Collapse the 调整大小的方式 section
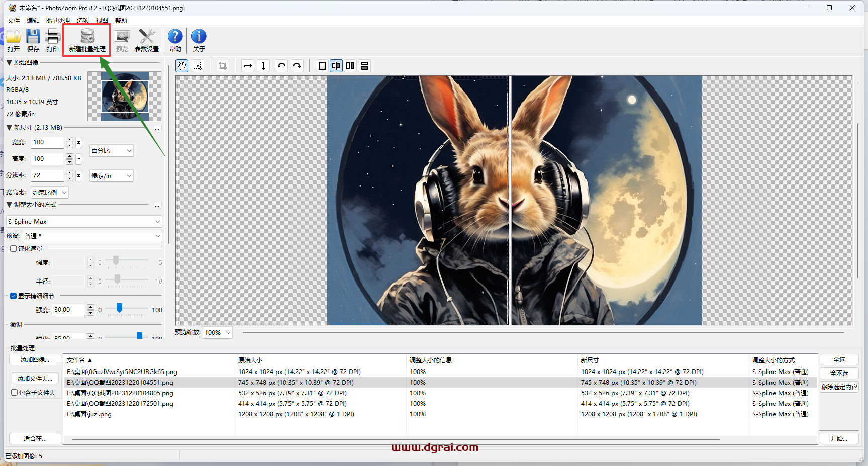 (x=9, y=205)
